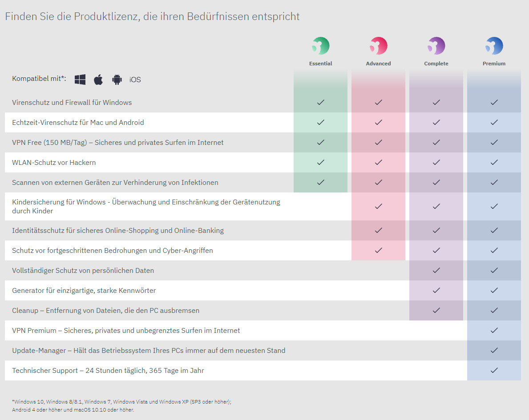Click Advanced checkmark for Kindersicherung für Windows

click(x=378, y=206)
